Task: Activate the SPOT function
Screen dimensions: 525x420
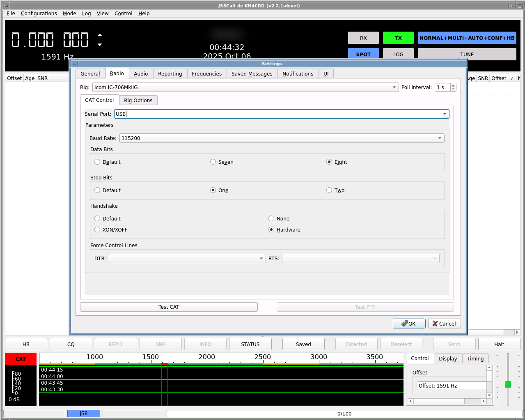Action: (363, 54)
